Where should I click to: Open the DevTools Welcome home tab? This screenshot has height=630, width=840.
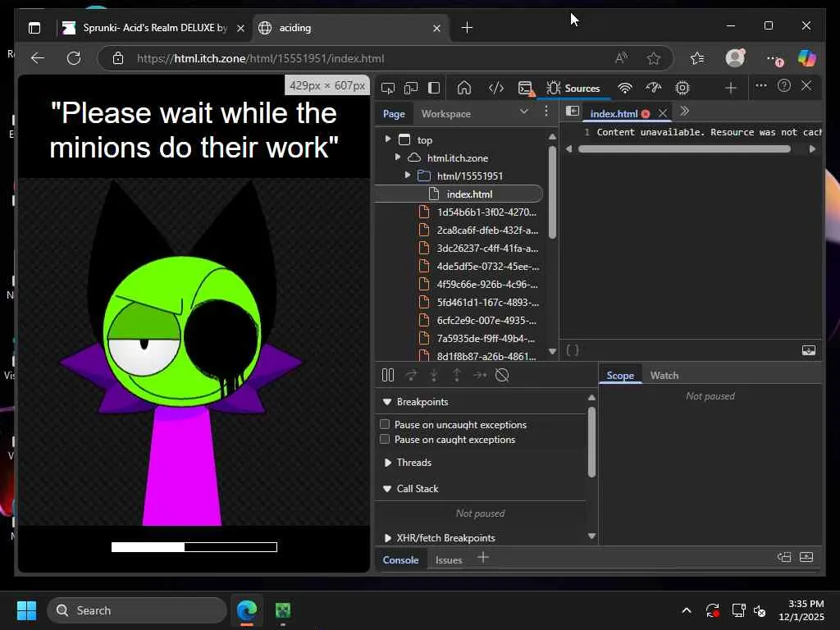pyautogui.click(x=464, y=88)
